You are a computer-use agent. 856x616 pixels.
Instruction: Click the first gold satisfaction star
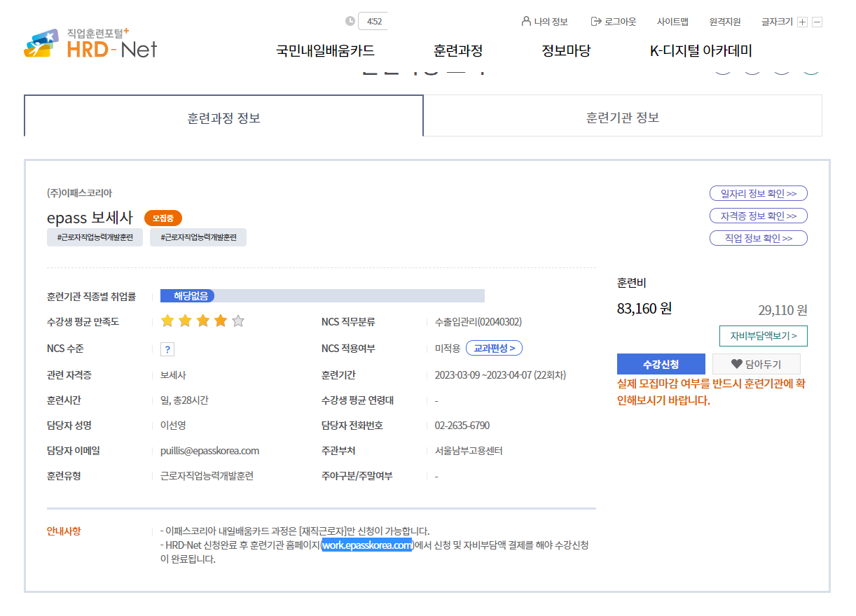coord(167,321)
